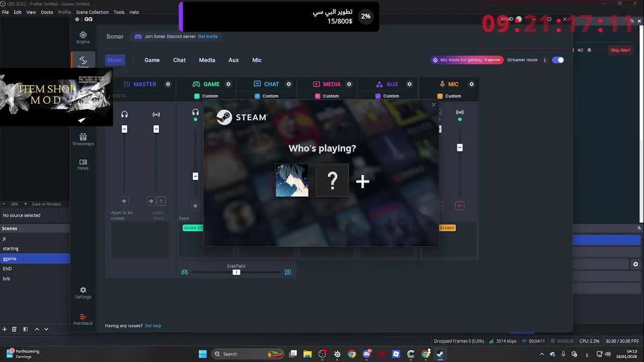This screenshot has width=644, height=362.
Task: Open AUX channel settings gear
Action: [410, 84]
